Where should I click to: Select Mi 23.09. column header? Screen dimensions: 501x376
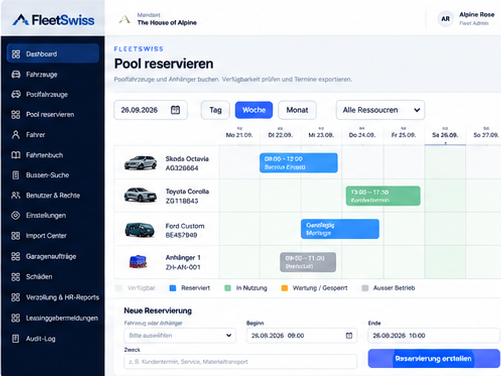(x=321, y=135)
